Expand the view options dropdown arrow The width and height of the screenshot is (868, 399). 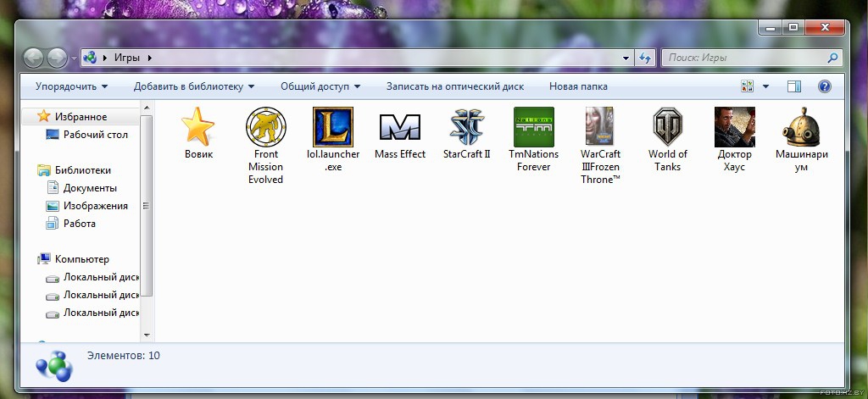coord(765,86)
